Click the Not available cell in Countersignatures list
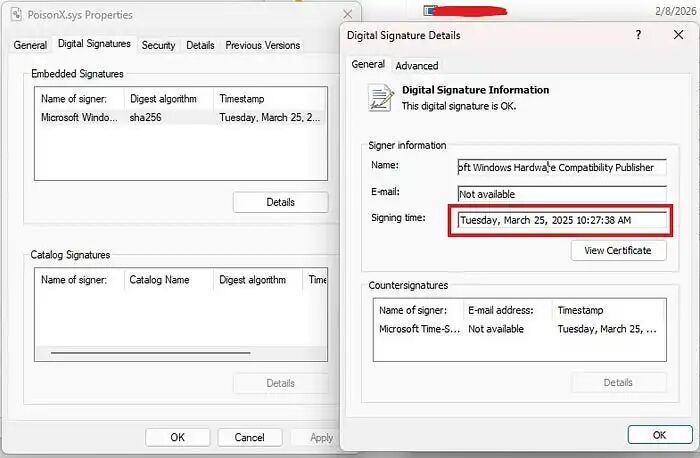Image resolution: width=700 pixels, height=458 pixels. click(496, 329)
